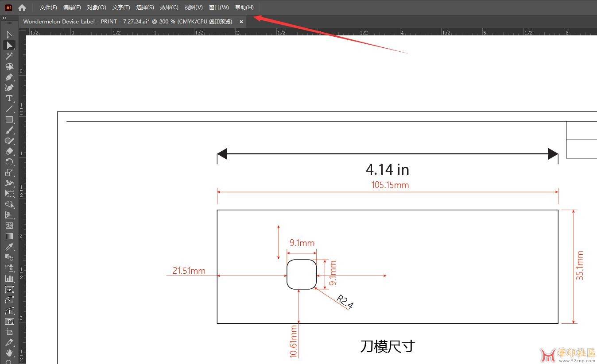
Task: Select the Scale tool
Action: click(9, 172)
